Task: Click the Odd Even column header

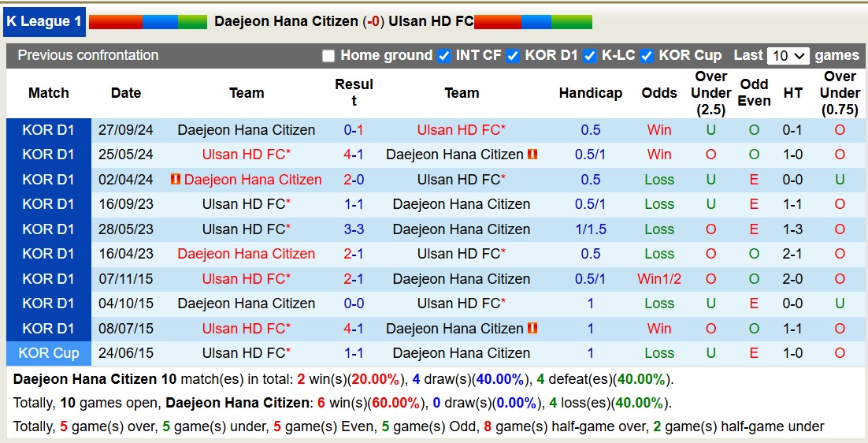Action: [x=754, y=92]
